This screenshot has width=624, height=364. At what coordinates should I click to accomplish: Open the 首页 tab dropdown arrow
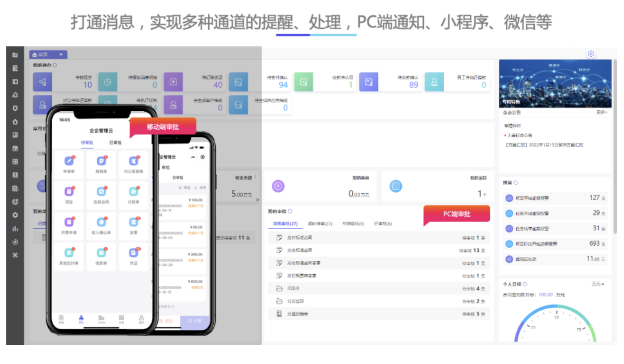pos(60,55)
